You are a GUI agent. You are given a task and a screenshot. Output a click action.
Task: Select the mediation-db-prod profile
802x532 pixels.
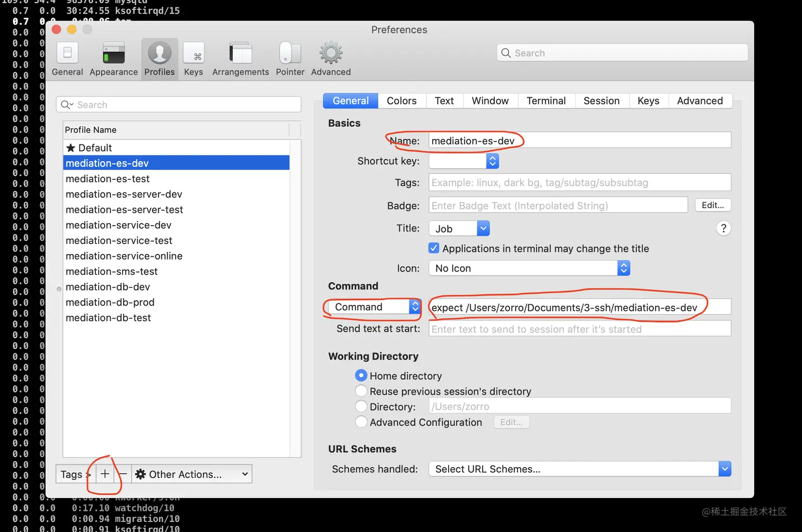point(176,302)
